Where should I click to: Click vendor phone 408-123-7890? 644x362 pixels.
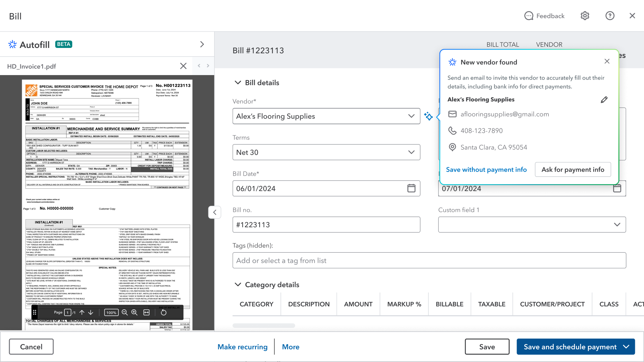[x=481, y=131]
